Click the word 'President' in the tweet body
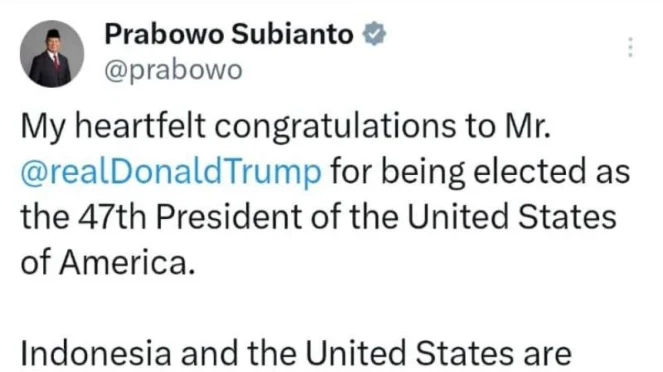The width and height of the screenshot is (663, 372). [229, 217]
